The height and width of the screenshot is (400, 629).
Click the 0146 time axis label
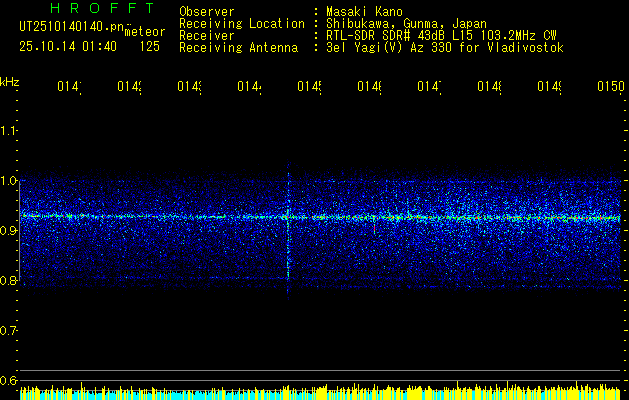(369, 87)
